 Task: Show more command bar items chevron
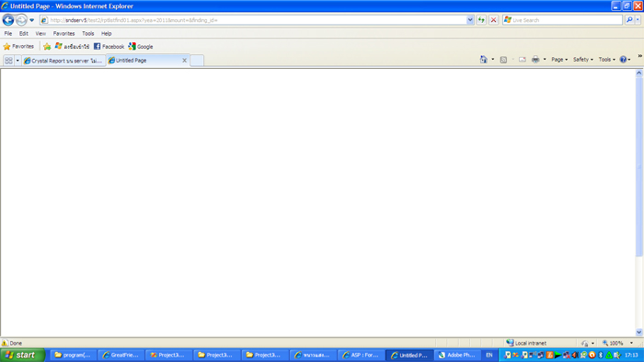click(x=640, y=56)
